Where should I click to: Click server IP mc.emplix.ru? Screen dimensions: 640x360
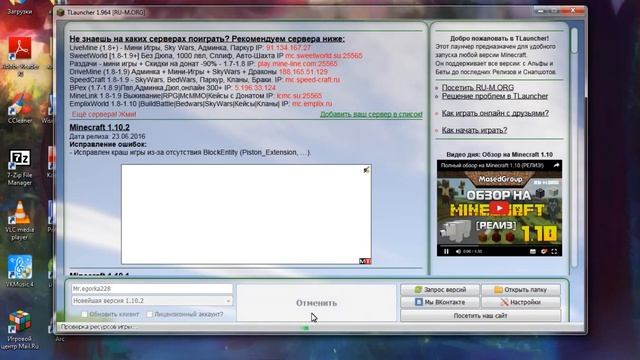(312, 104)
